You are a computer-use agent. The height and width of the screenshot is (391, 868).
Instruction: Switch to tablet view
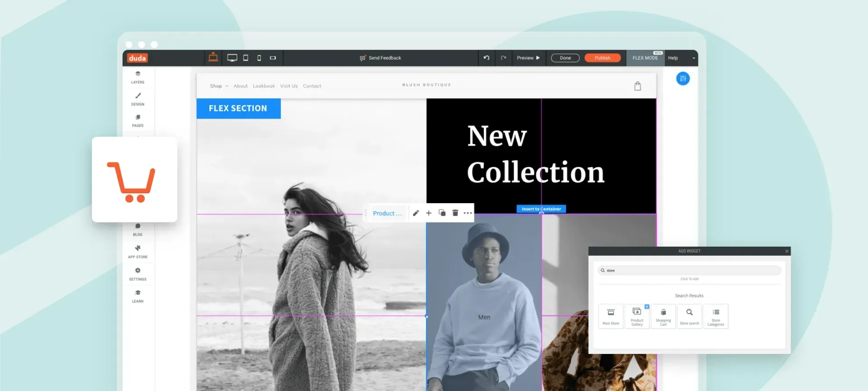(245, 58)
